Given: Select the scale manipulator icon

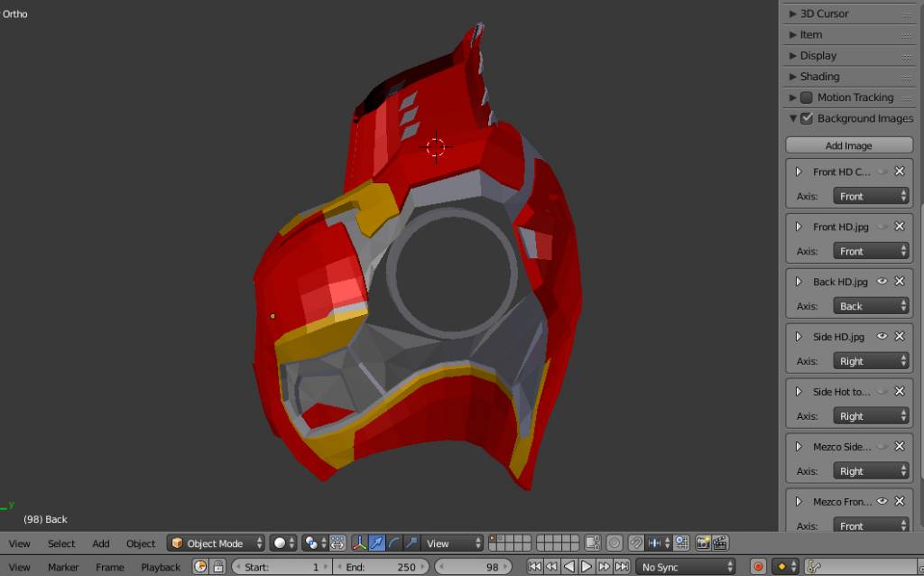Looking at the screenshot, I should pos(411,543).
